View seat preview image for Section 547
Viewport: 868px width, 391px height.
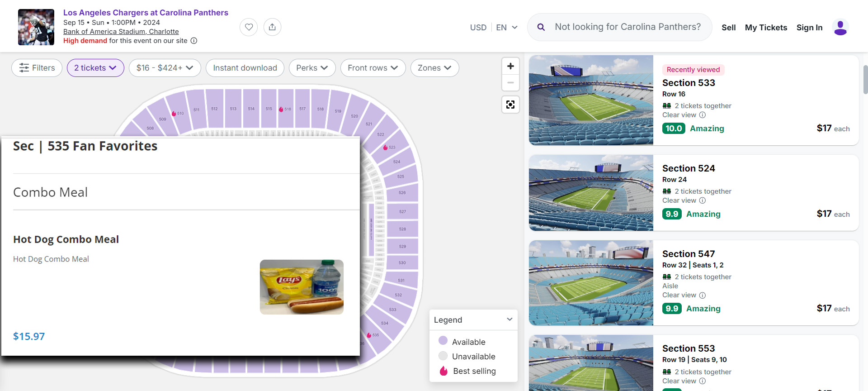click(591, 283)
